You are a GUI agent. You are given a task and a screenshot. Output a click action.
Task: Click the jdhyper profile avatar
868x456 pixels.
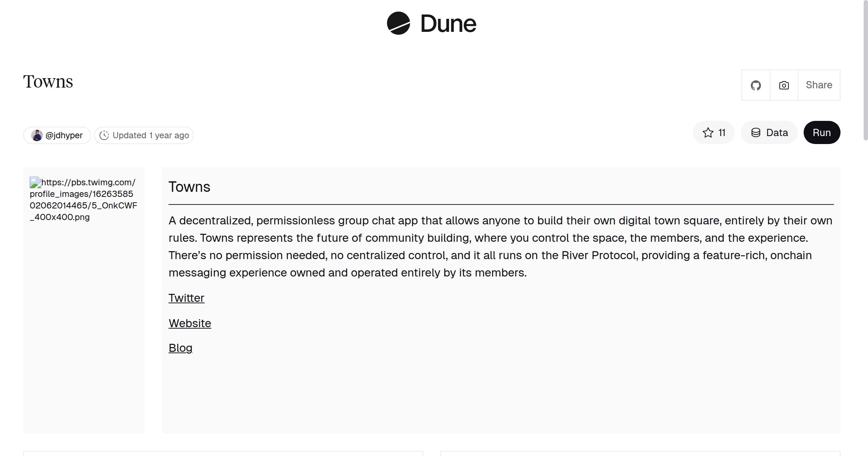coord(37,135)
